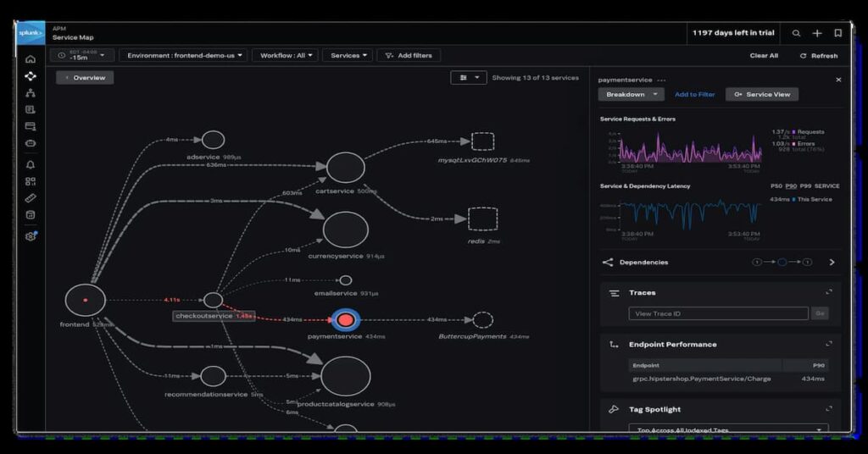Click the Endpoint column header

coord(646,366)
